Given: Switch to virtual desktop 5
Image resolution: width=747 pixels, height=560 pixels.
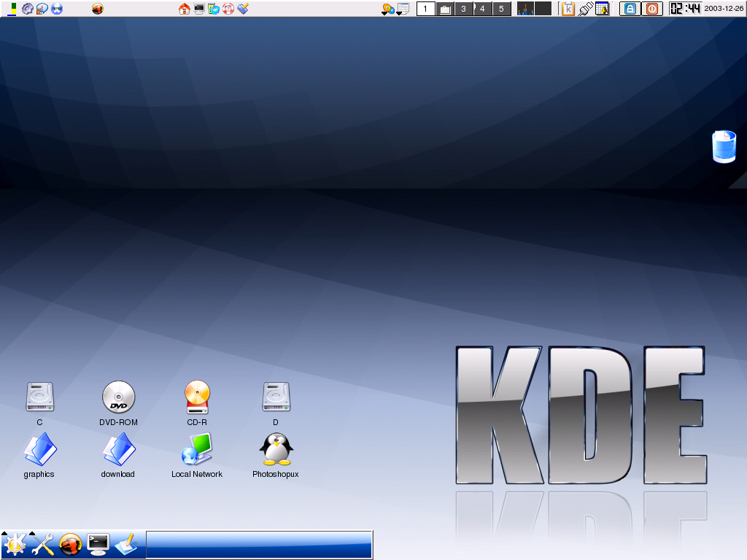Looking at the screenshot, I should point(501,9).
